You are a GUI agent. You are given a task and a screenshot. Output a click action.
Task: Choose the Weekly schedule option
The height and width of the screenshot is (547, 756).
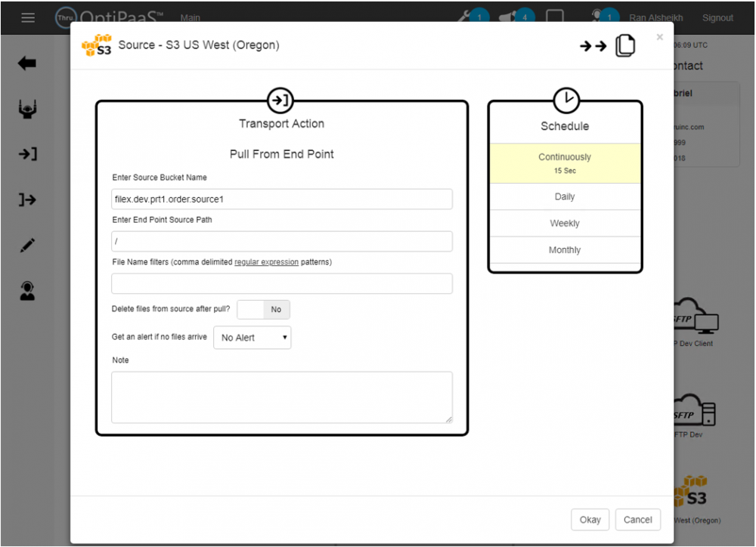click(565, 224)
